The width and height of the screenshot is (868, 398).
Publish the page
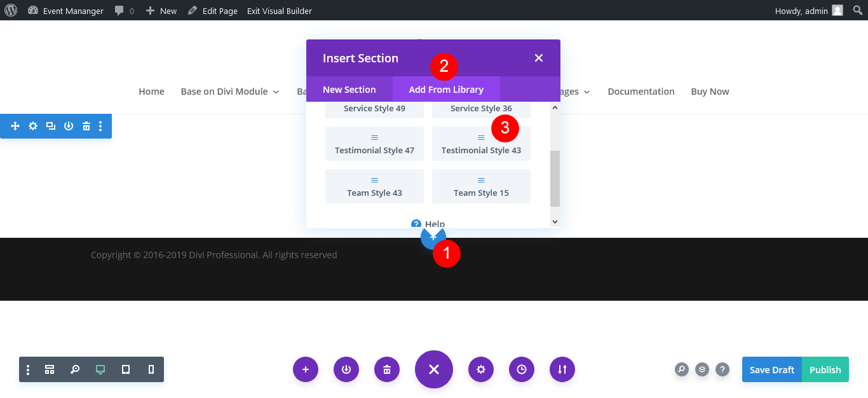(825, 369)
